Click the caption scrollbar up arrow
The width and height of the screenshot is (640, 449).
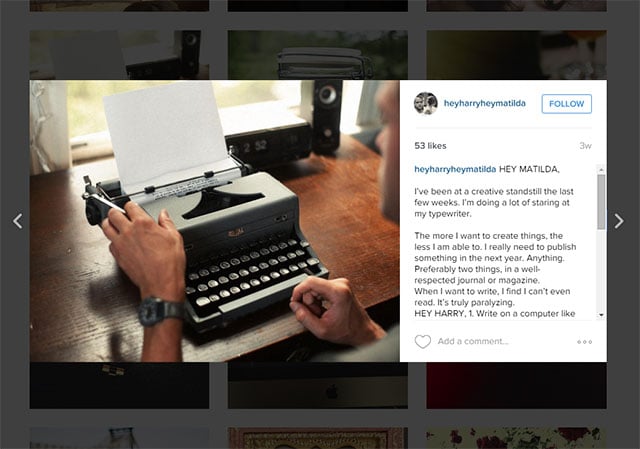(x=601, y=169)
